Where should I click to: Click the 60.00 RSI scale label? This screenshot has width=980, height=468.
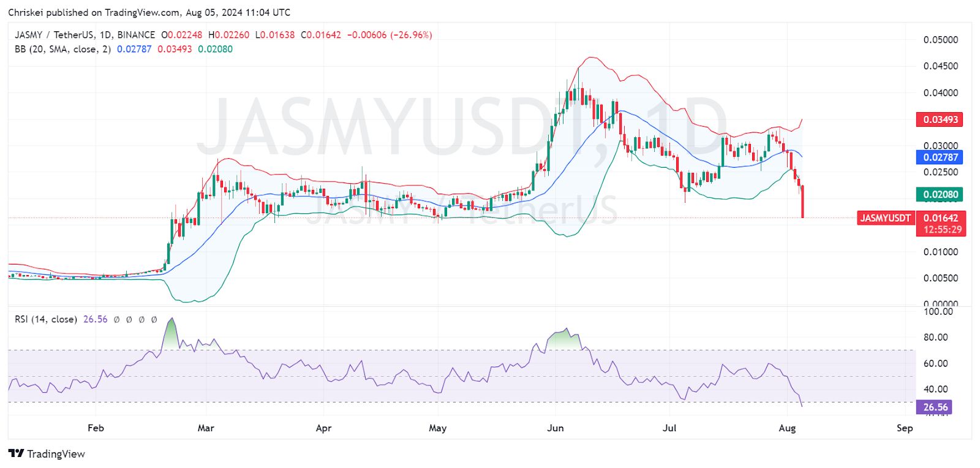tap(936, 364)
